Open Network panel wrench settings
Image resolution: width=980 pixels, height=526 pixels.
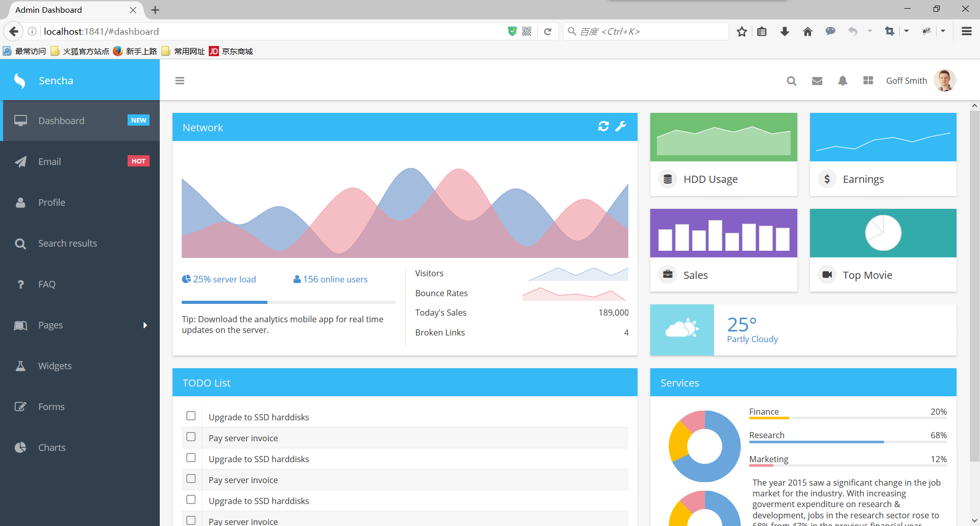(621, 126)
